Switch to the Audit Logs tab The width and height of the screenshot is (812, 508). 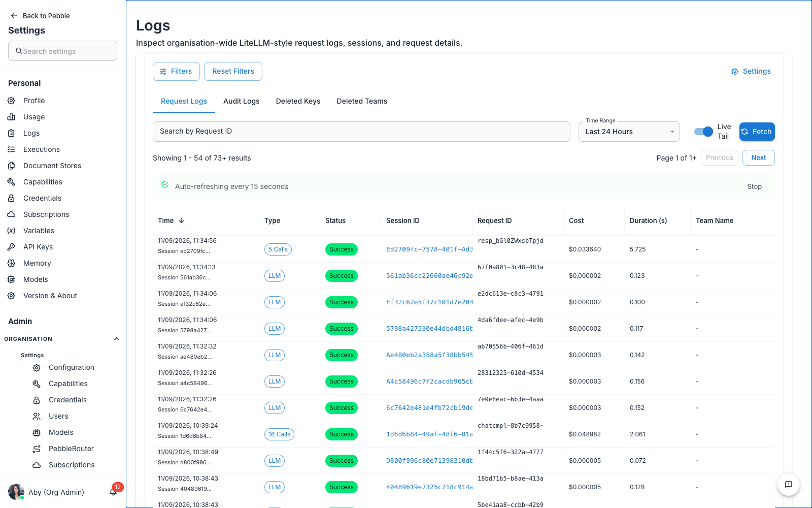pyautogui.click(x=242, y=101)
